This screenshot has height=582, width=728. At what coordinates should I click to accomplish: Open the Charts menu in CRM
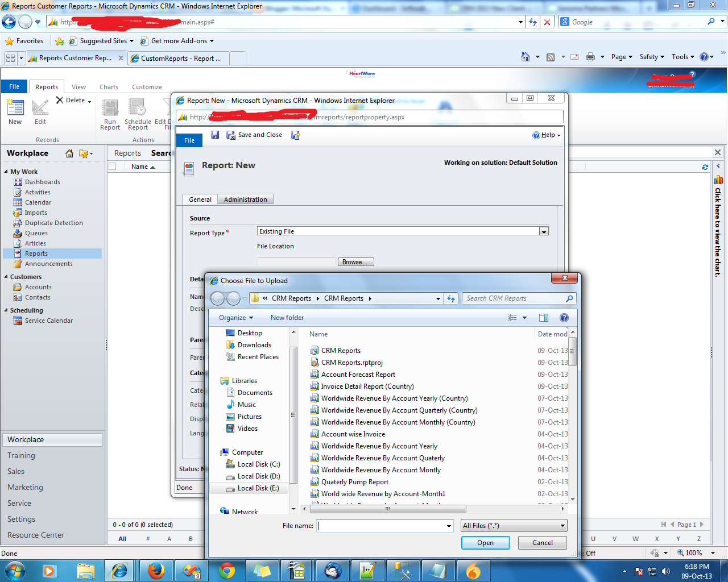(x=108, y=86)
